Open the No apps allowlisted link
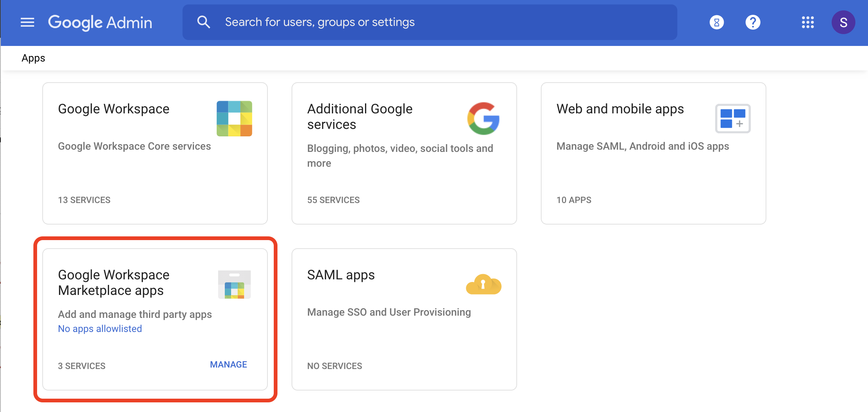 point(99,328)
